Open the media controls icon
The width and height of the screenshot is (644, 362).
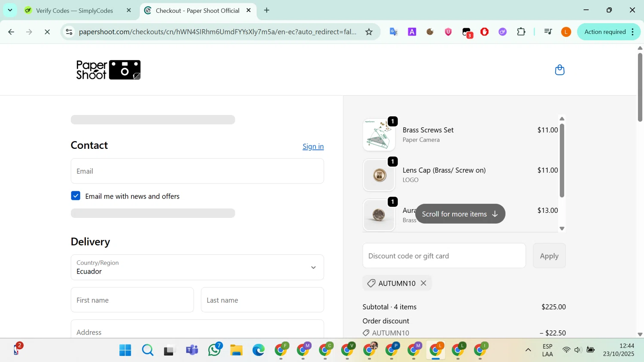pyautogui.click(x=548, y=32)
